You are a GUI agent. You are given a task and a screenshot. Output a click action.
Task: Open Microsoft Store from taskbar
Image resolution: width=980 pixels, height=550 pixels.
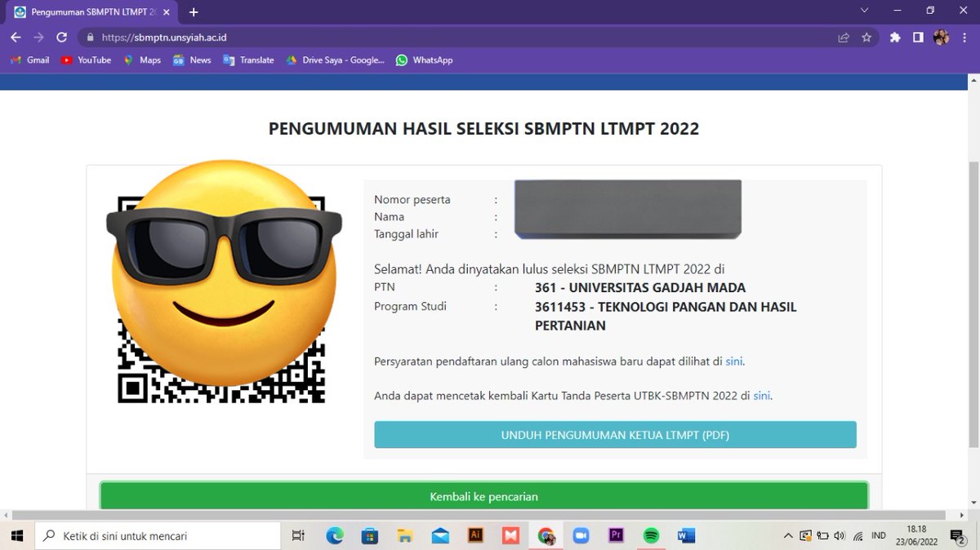370,536
